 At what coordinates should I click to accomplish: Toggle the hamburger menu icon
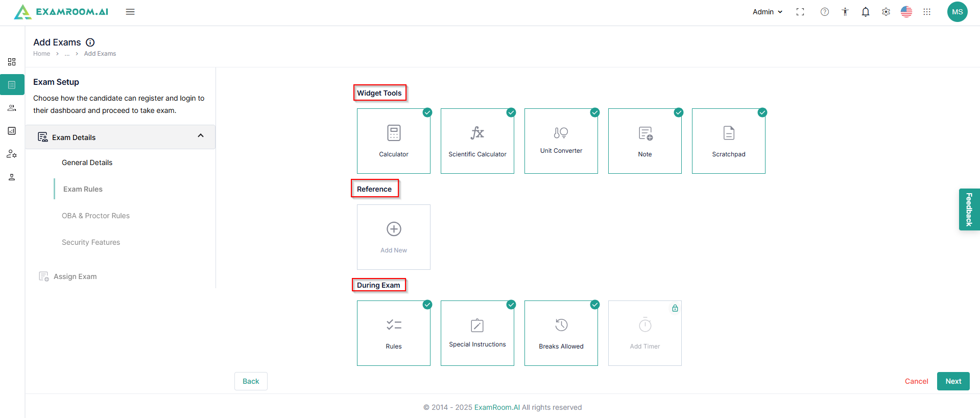130,12
